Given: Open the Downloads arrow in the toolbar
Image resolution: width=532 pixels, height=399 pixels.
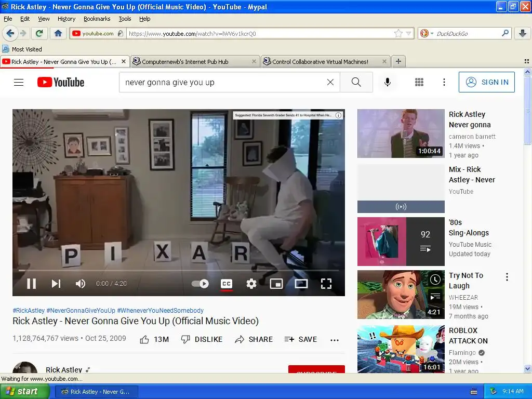Looking at the screenshot, I should (523, 33).
